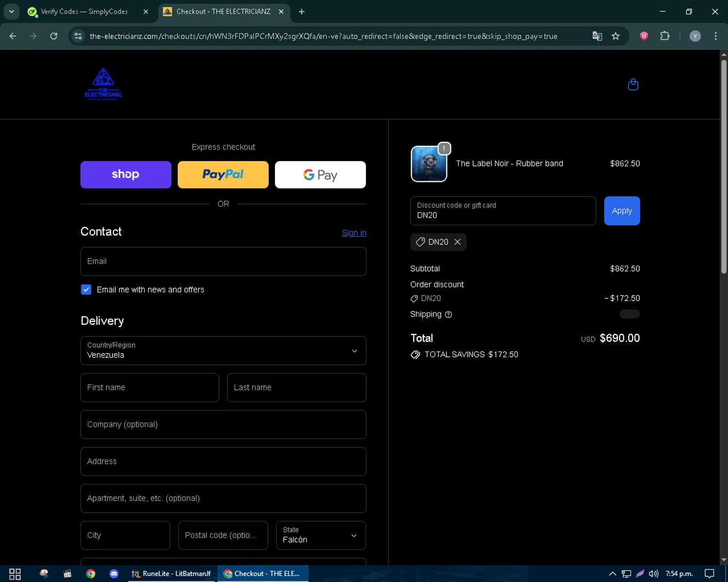This screenshot has width=728, height=582.
Task: Click the network tray icon
Action: [x=627, y=574]
